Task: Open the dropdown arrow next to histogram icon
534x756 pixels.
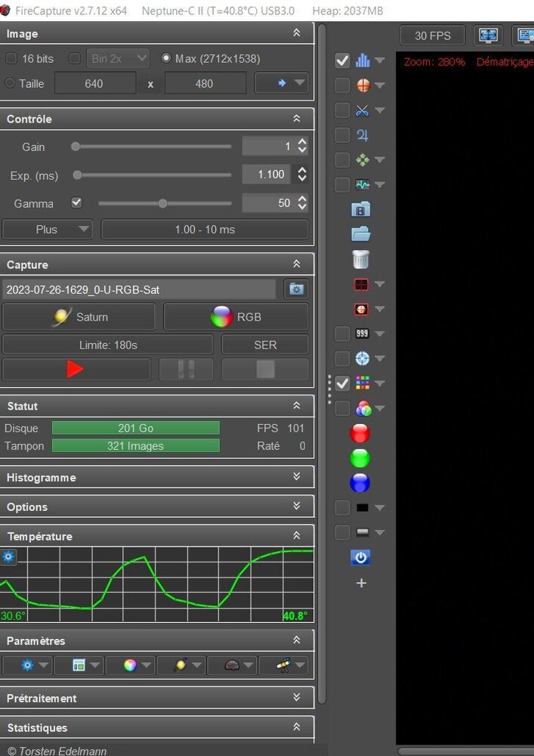Action: pyautogui.click(x=380, y=60)
